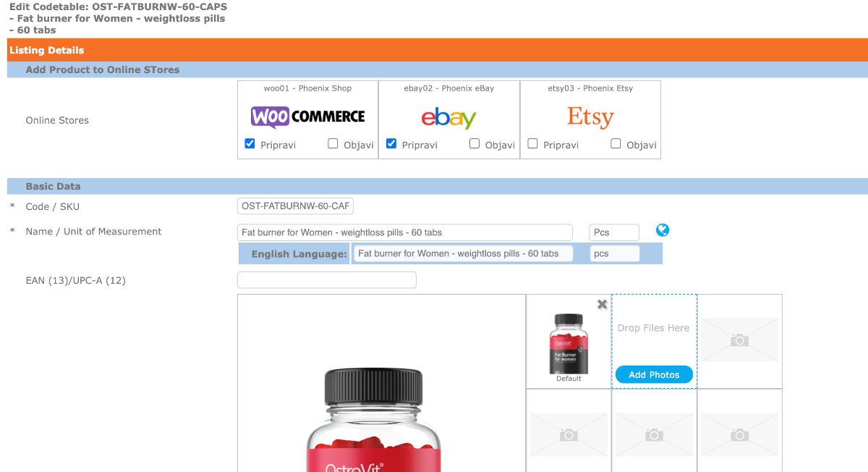Image resolution: width=868 pixels, height=472 pixels.
Task: Click the Add Photos button
Action: click(x=654, y=374)
